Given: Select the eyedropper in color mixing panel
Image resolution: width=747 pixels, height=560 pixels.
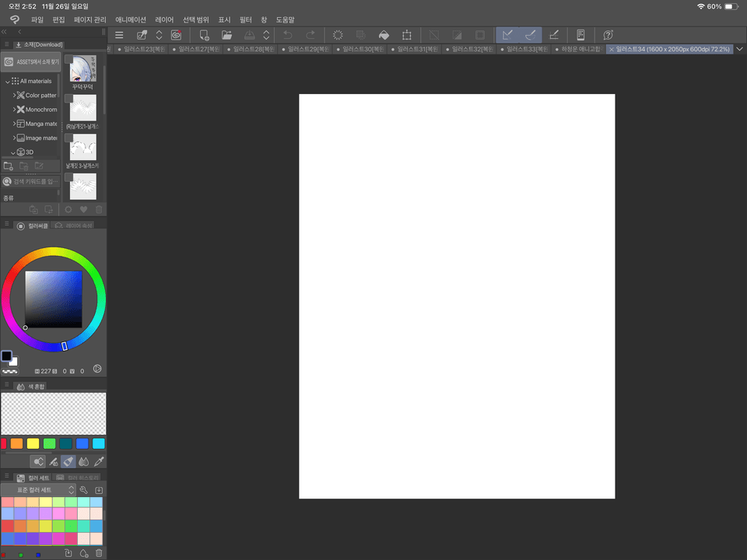Looking at the screenshot, I should point(99,461).
